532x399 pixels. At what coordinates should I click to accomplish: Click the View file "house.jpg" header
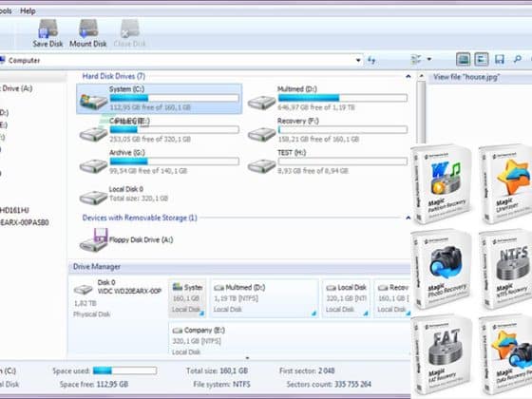point(466,77)
